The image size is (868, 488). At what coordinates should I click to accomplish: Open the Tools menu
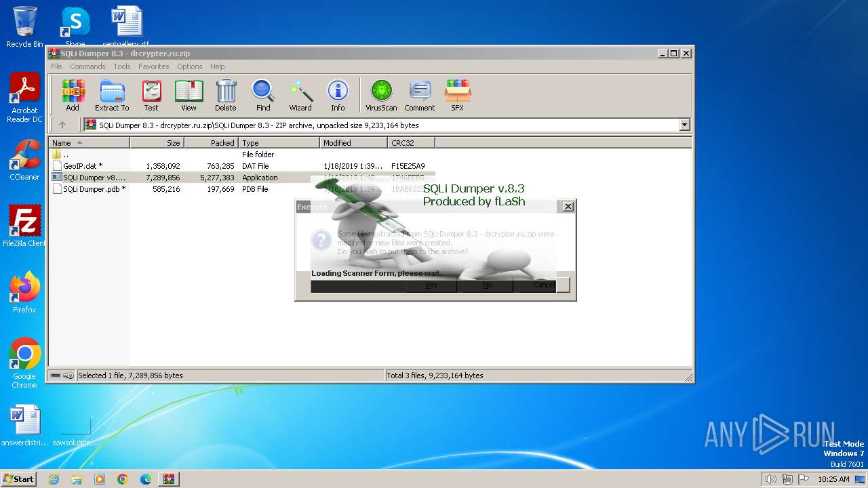pos(122,66)
